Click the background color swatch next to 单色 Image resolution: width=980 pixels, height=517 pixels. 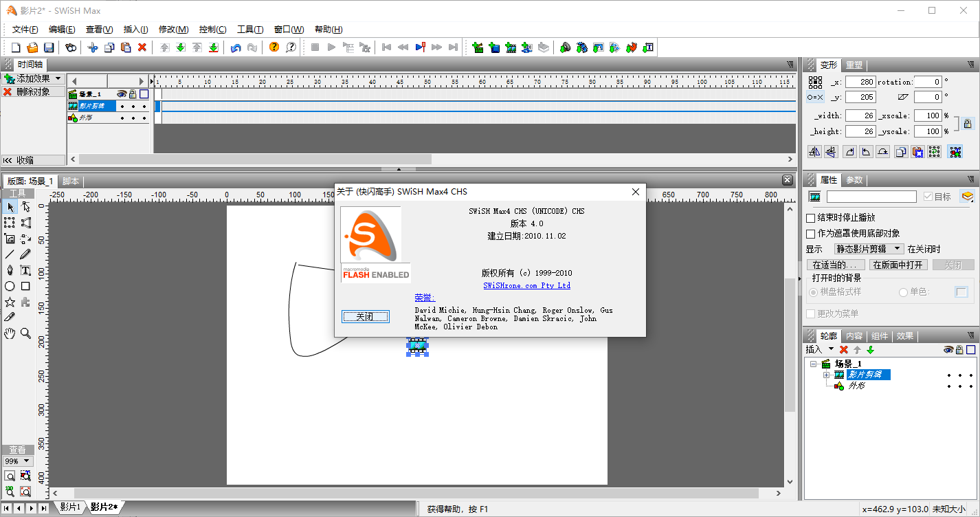click(961, 292)
